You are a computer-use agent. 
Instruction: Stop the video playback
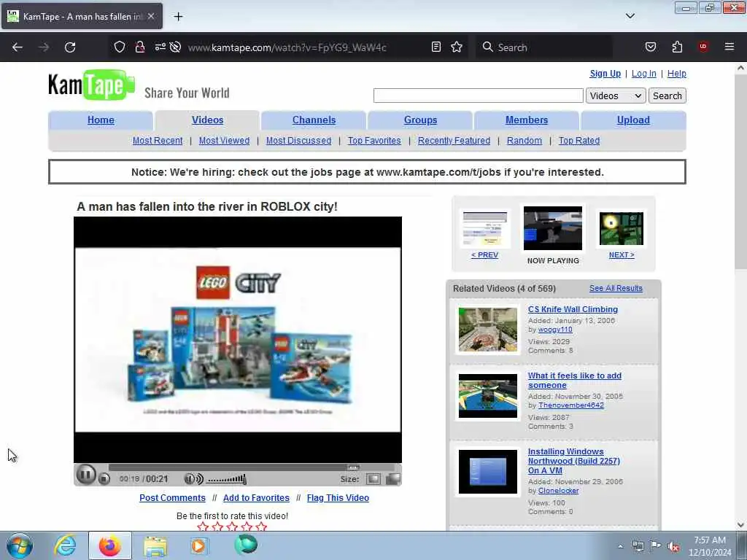pyautogui.click(x=104, y=478)
